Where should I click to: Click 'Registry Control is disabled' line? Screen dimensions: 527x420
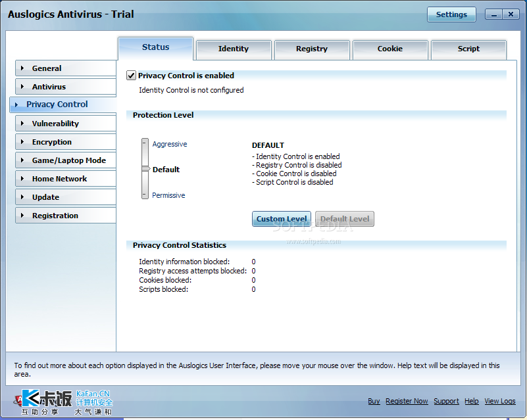297,165
